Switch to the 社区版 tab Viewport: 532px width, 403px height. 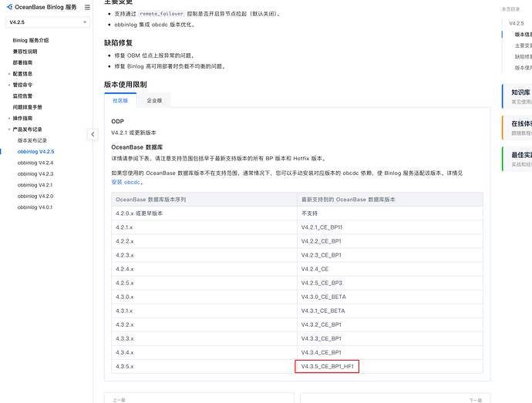click(x=120, y=100)
